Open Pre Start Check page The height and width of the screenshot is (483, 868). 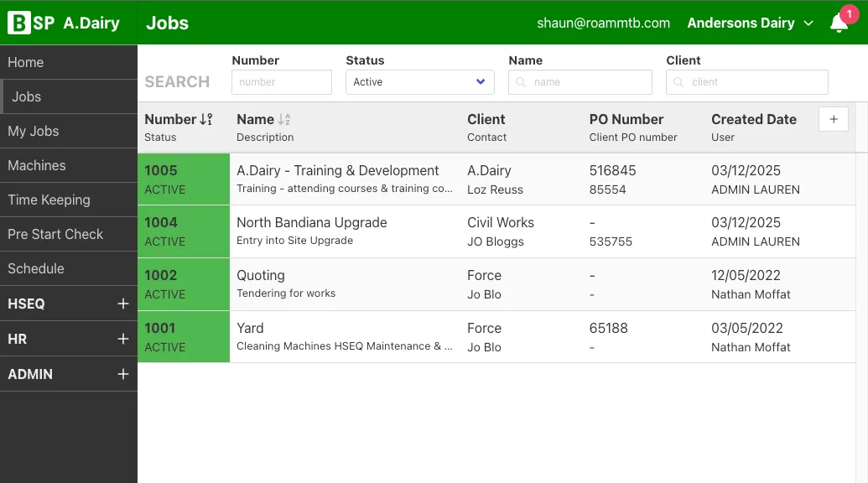(x=69, y=233)
